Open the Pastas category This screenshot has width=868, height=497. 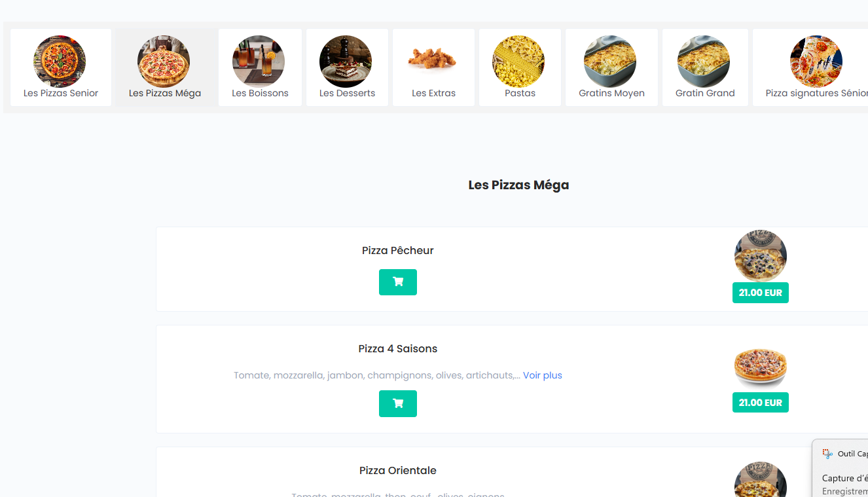coord(520,67)
